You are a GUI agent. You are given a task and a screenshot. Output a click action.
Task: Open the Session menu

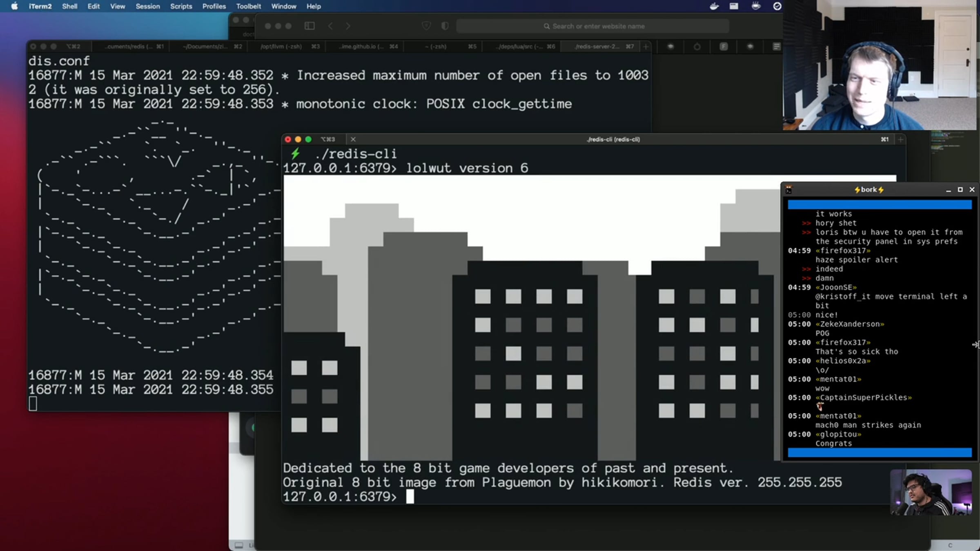tap(148, 6)
